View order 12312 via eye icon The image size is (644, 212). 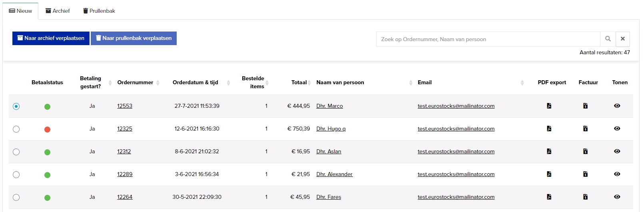coord(617,151)
